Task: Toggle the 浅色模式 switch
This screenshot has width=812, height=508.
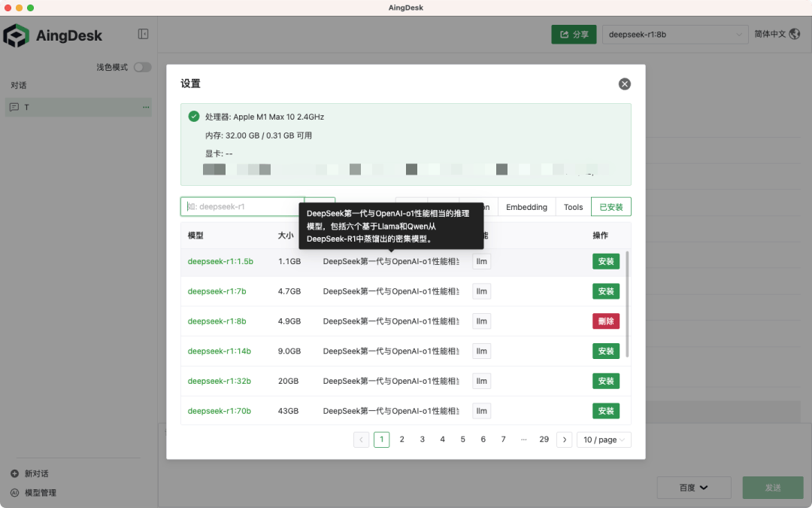Action: pos(142,67)
